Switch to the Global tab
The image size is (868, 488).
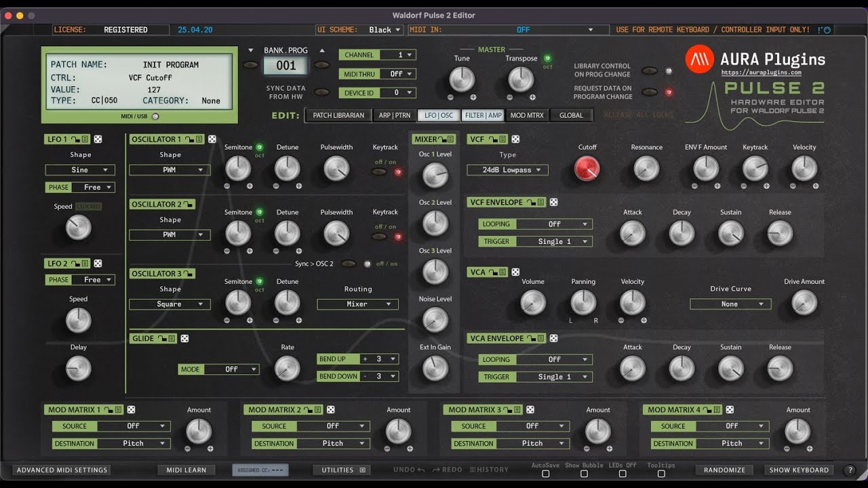click(571, 115)
